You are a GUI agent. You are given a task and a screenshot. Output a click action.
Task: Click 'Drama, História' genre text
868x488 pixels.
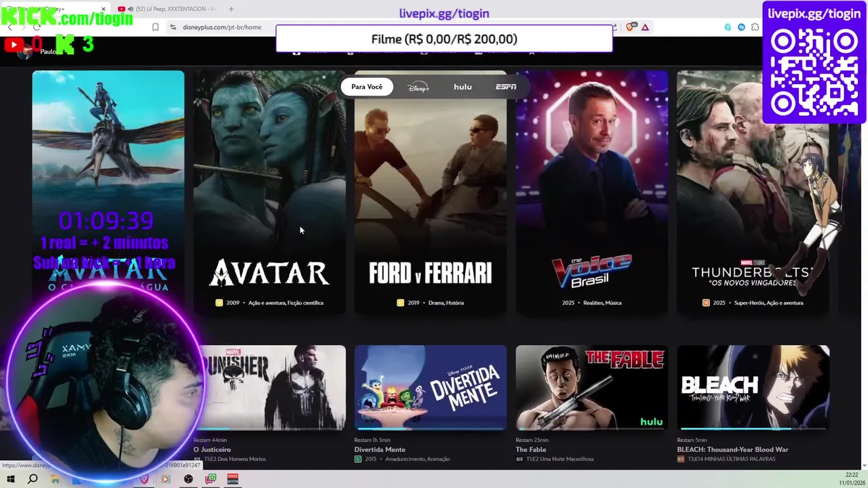coord(446,303)
